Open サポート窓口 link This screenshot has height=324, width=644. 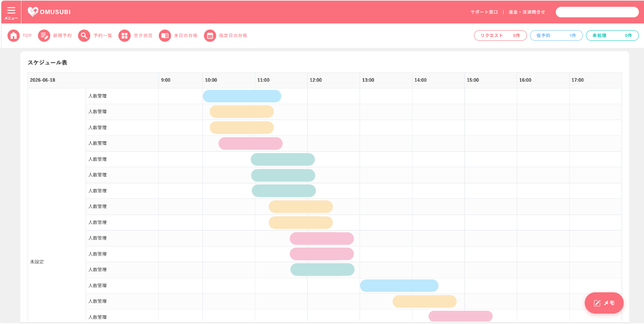(484, 12)
